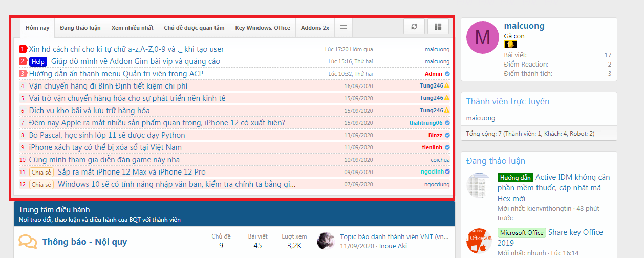Screen dimensions: 644x258
Task: Select the Xem nhiều nhất tab
Action: point(132,28)
